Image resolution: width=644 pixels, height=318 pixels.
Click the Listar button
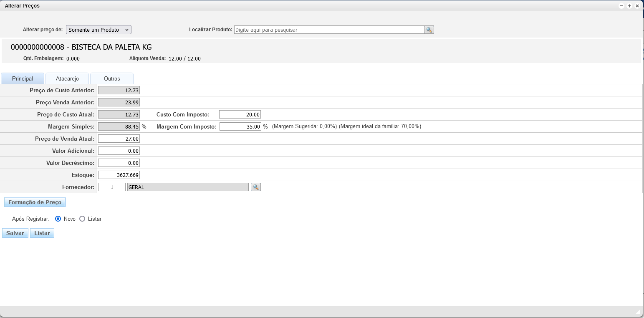pos(42,233)
